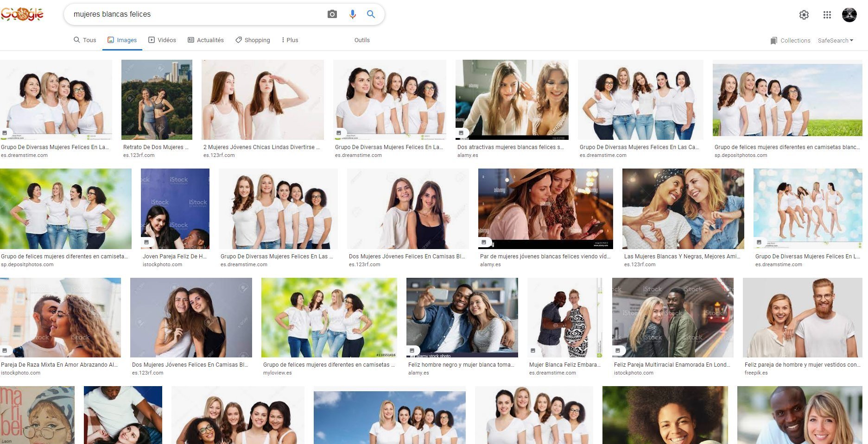Click 'istockphoto.com' under 'Joven Pareja Feliz' caption
Screen dimensions: 868x444
(x=162, y=264)
